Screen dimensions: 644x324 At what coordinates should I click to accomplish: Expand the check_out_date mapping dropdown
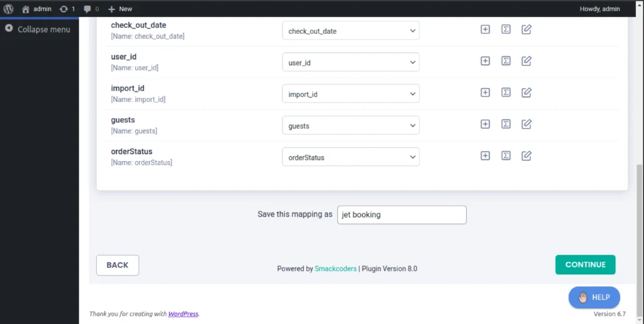[x=350, y=31]
